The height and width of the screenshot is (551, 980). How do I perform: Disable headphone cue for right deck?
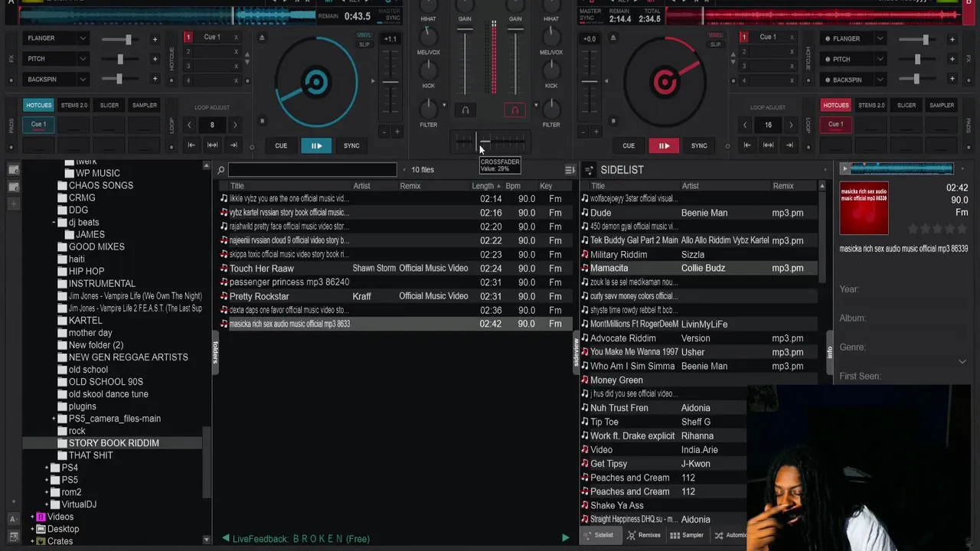click(514, 110)
